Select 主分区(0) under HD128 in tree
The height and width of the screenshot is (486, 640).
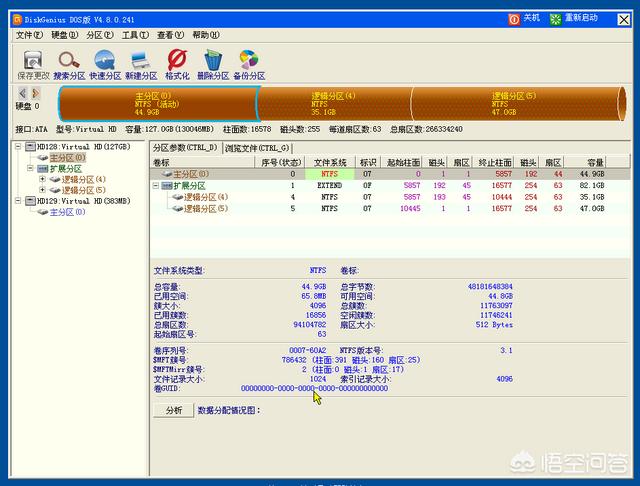point(67,158)
